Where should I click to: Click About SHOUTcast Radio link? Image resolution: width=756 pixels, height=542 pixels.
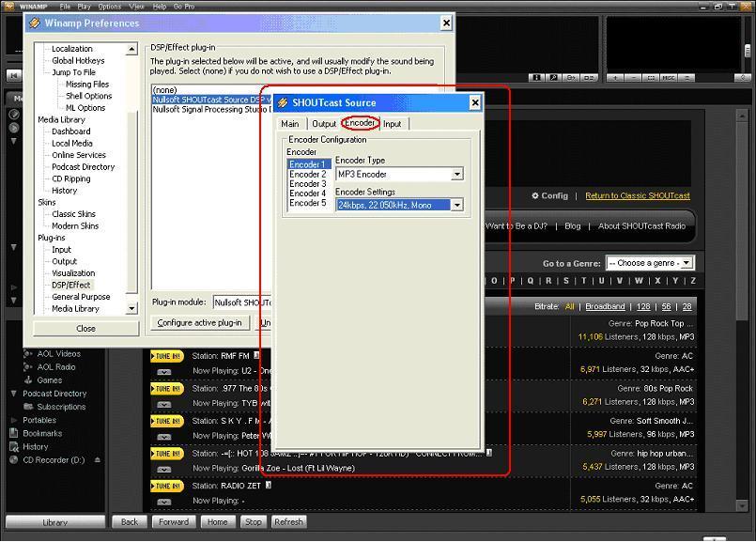[641, 226]
